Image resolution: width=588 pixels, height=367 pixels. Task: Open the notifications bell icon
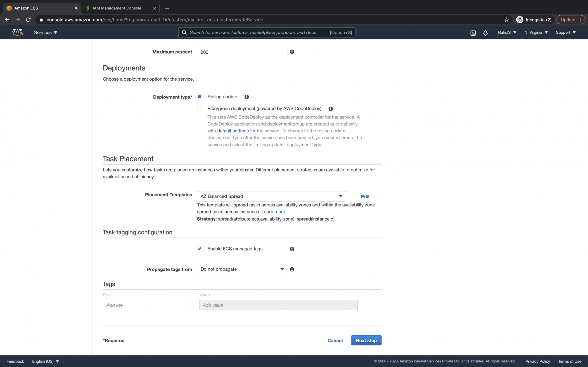coord(485,32)
